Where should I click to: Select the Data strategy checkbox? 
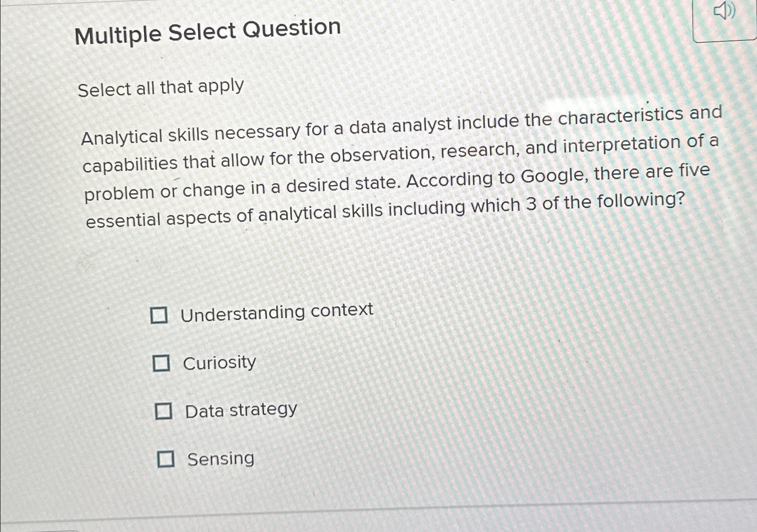click(x=163, y=411)
